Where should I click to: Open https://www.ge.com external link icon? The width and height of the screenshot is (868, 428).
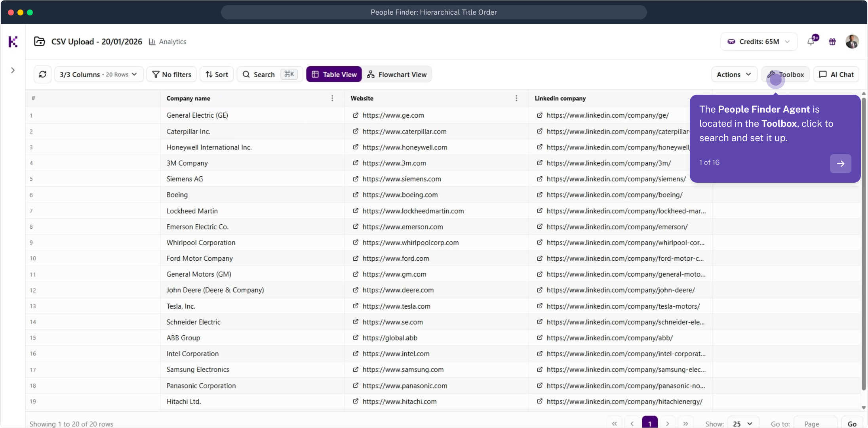(356, 115)
